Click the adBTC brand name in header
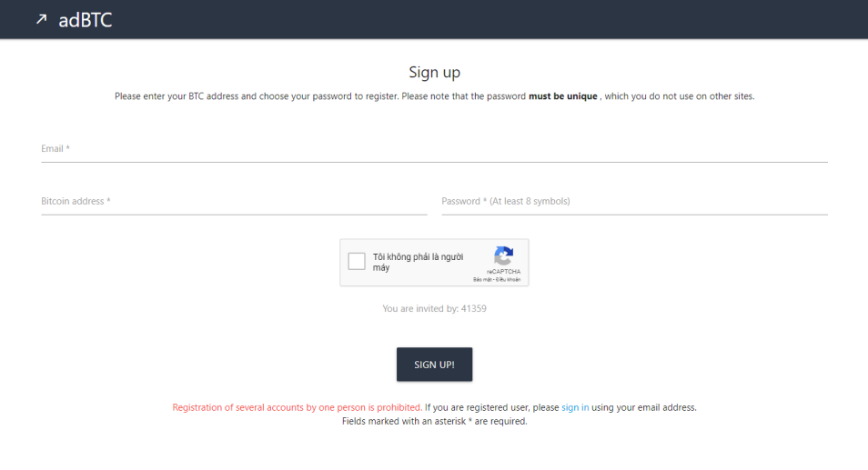The width and height of the screenshot is (868, 470). [86, 21]
